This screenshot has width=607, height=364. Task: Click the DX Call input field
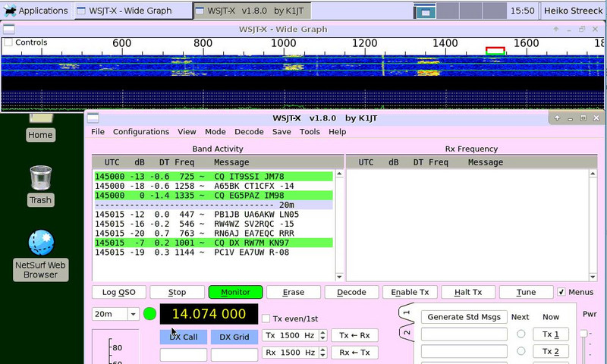[x=183, y=355]
